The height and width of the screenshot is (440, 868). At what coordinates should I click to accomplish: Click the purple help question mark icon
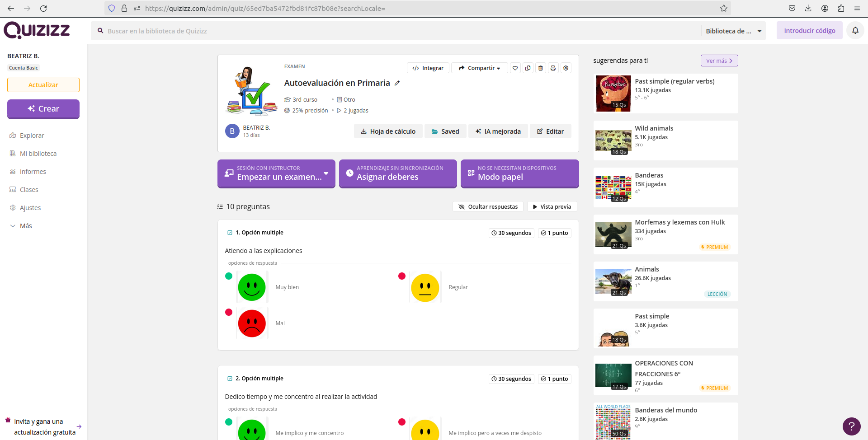tap(851, 426)
